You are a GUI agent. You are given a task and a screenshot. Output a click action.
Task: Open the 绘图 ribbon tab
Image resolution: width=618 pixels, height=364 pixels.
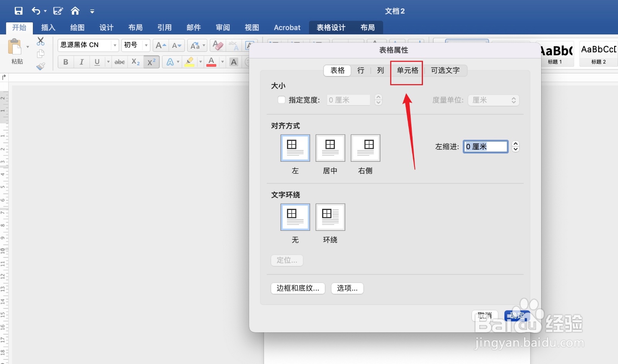[77, 27]
